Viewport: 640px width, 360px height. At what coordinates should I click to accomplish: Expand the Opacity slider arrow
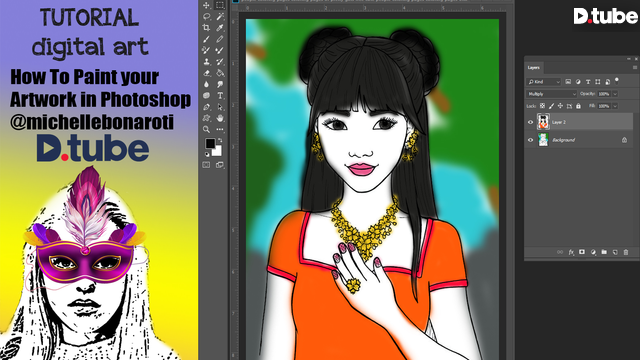click(615, 94)
